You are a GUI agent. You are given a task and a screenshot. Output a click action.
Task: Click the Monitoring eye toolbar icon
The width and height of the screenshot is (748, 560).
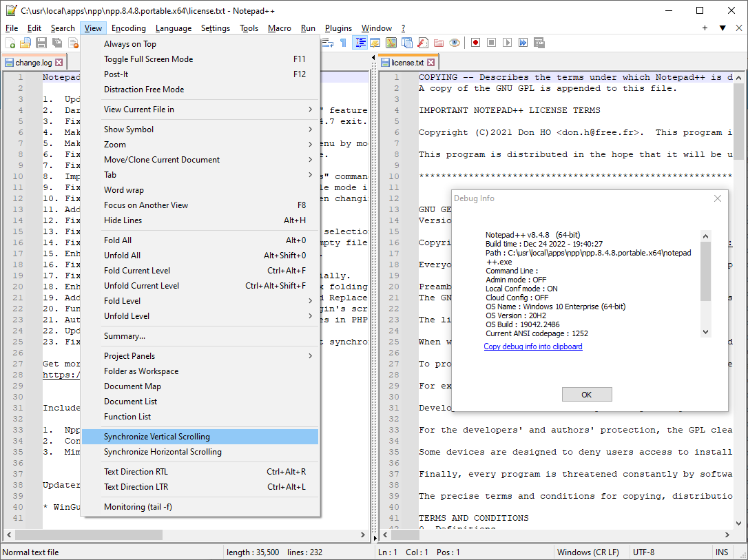point(455,43)
